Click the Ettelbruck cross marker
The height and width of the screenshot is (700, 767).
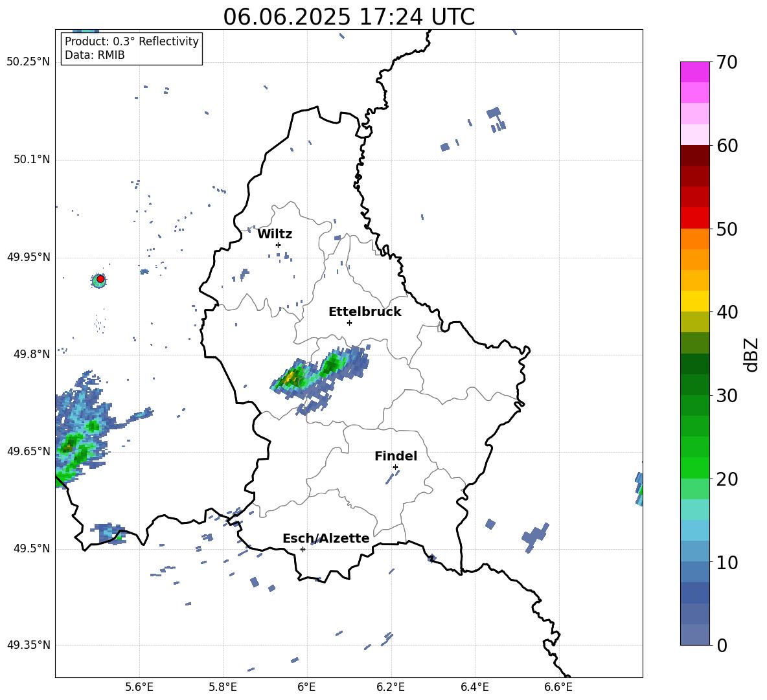[x=349, y=322]
